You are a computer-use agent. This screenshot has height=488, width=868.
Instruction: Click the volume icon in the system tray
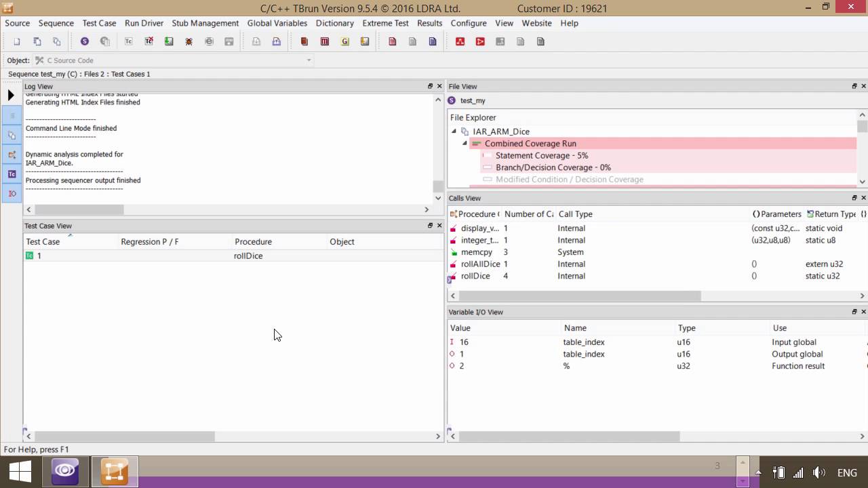coord(818,473)
